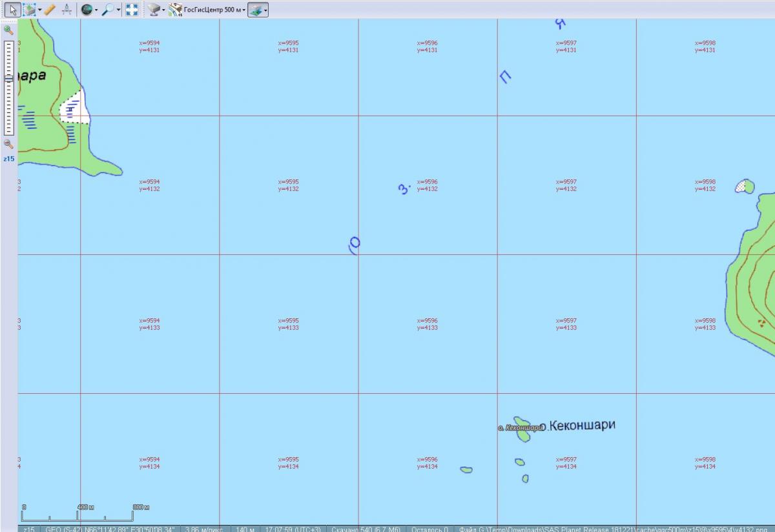The width and height of the screenshot is (775, 532).
Task: Expand the selection tool dropdown arrow
Action: tap(39, 10)
